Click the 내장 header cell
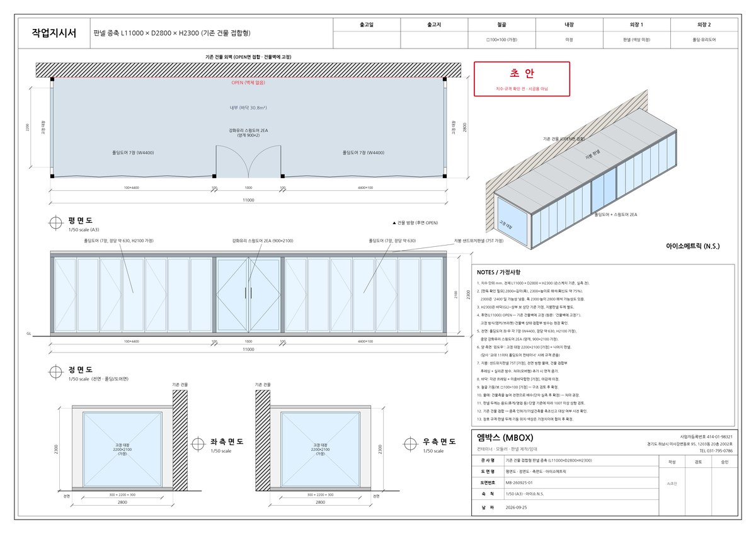Screen dimensions: 756x534 pyautogui.click(x=569, y=25)
